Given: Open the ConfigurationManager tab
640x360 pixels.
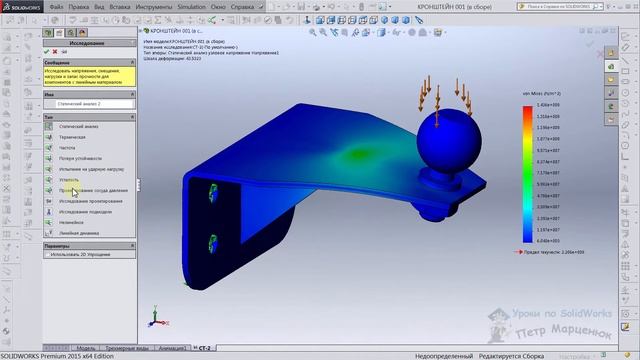Looking at the screenshot, I should coord(71,33).
